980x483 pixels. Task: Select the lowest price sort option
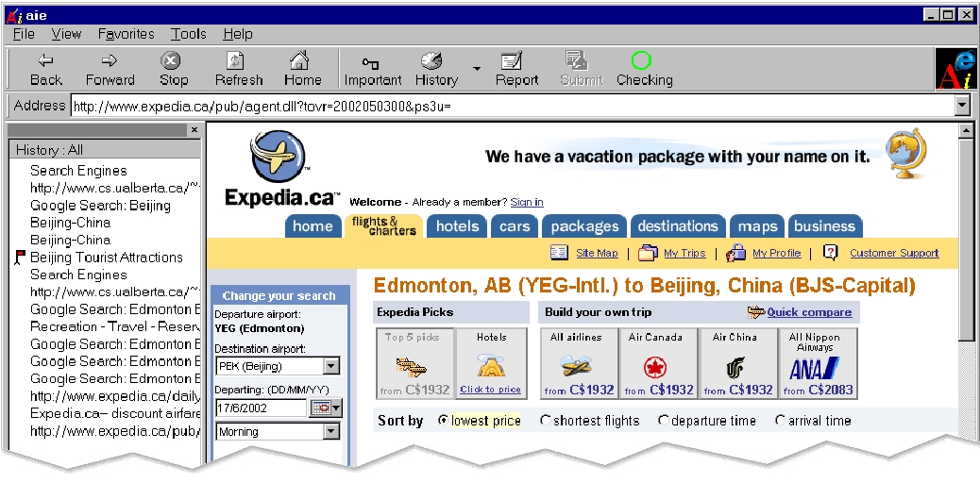[444, 421]
